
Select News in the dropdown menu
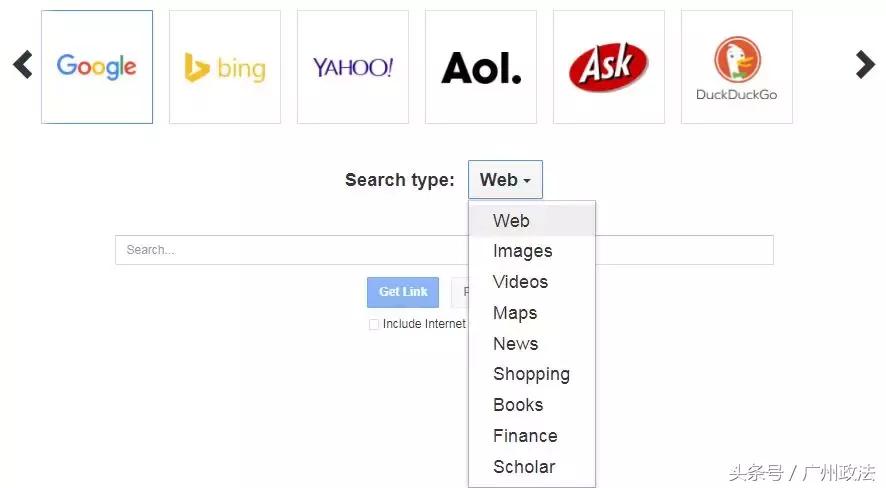tap(515, 344)
